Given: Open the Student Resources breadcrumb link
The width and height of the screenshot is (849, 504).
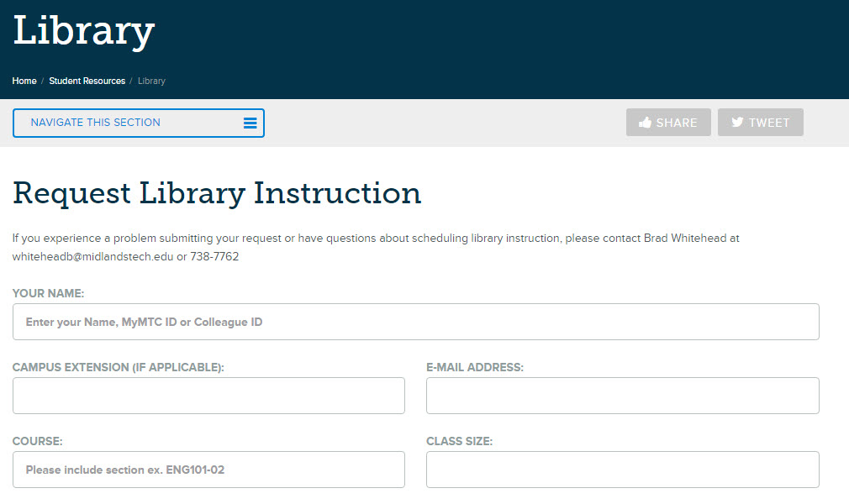Looking at the screenshot, I should (87, 81).
